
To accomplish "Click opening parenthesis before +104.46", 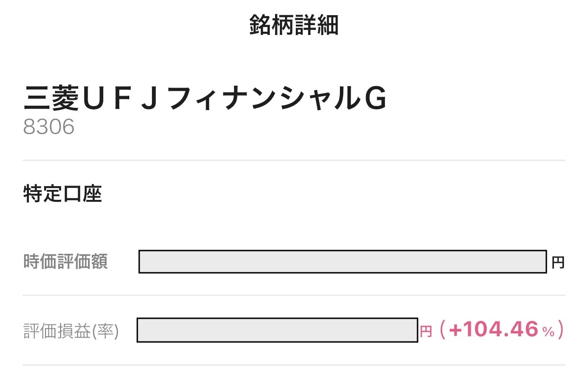I will pos(442,330).
